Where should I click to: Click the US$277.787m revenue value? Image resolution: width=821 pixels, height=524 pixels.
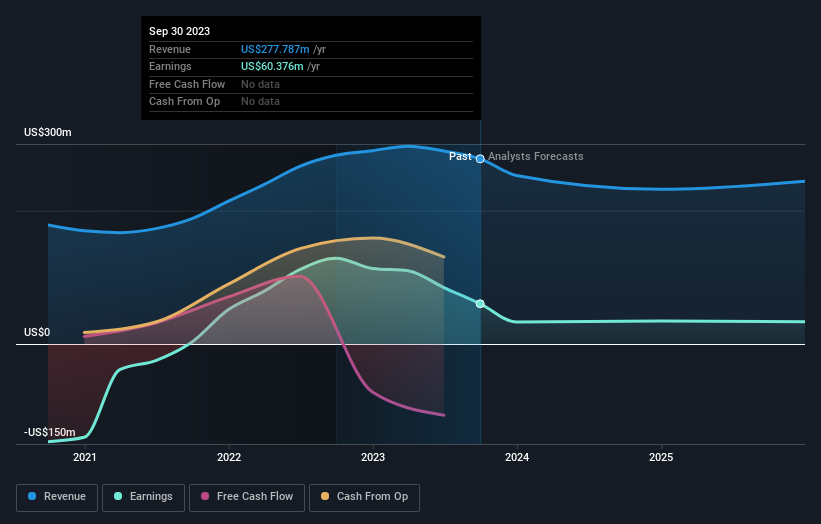coord(275,49)
